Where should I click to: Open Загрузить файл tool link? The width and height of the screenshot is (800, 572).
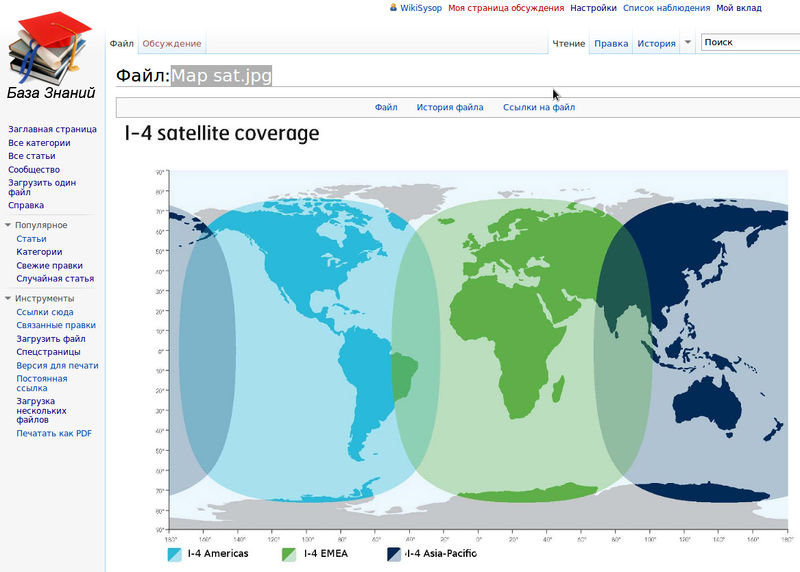pos(51,339)
